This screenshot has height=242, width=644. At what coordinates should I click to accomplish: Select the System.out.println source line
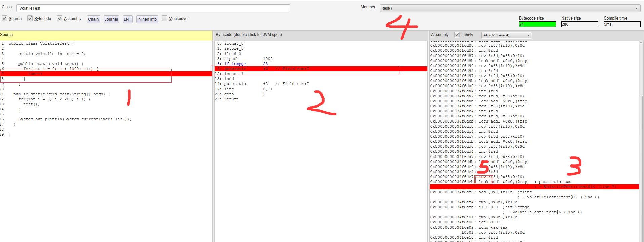[75, 119]
